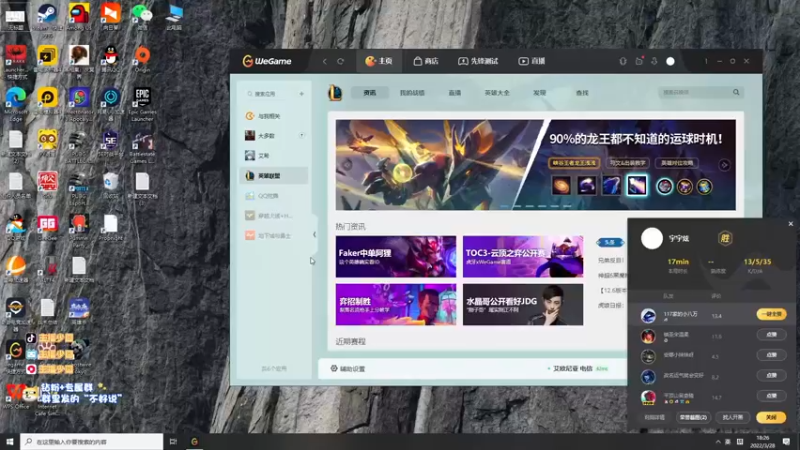
Task: Open the Battlestate Games launcher icon
Action: 142,142
